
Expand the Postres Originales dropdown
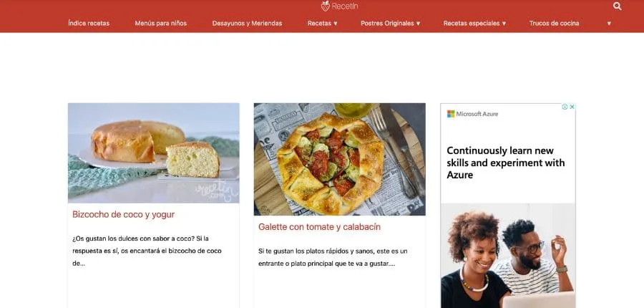[390, 24]
